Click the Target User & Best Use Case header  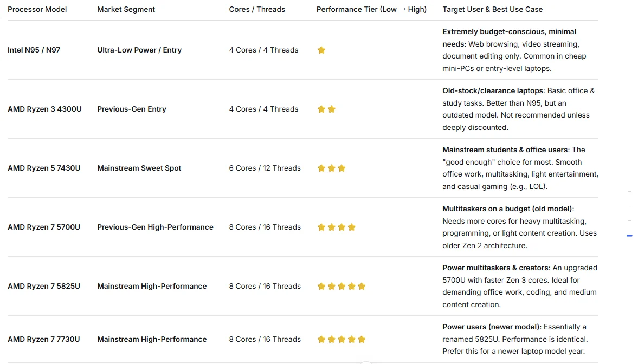tap(492, 9)
